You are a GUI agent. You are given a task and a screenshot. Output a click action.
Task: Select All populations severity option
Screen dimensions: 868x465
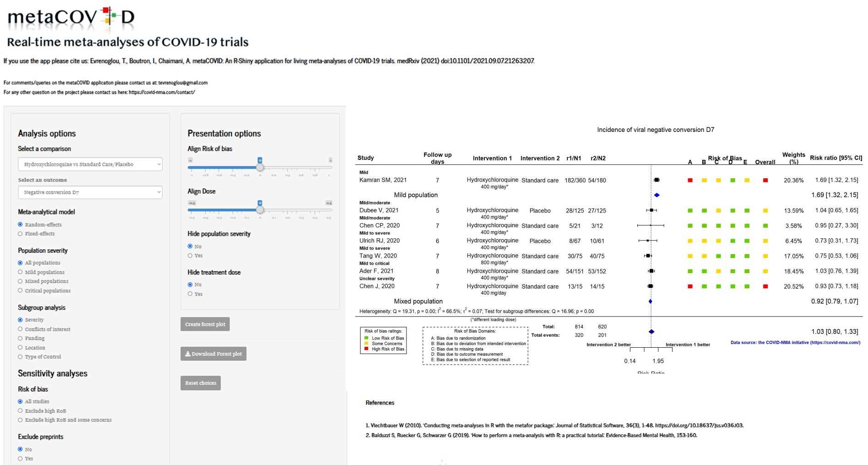[x=20, y=263]
